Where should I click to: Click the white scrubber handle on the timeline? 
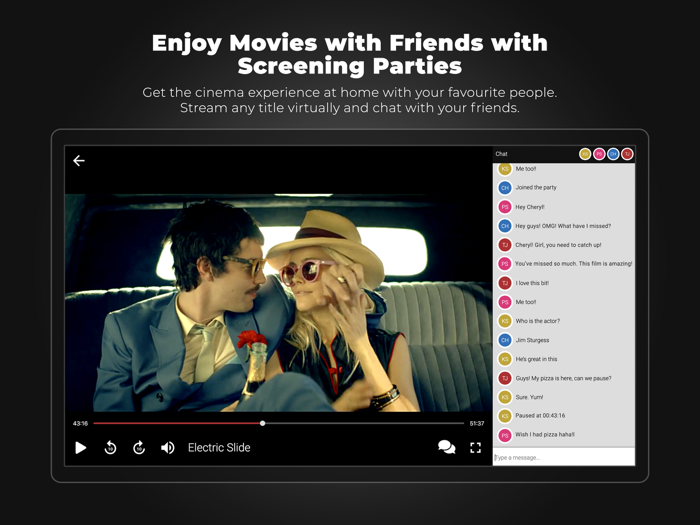(x=262, y=423)
